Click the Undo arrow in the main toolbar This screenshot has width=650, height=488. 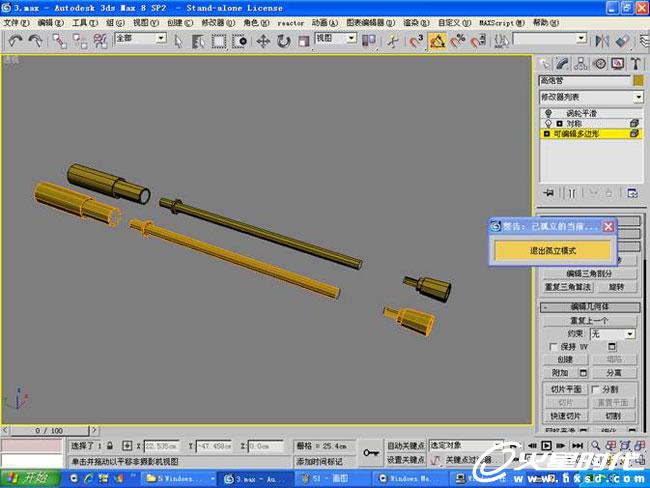[15, 41]
